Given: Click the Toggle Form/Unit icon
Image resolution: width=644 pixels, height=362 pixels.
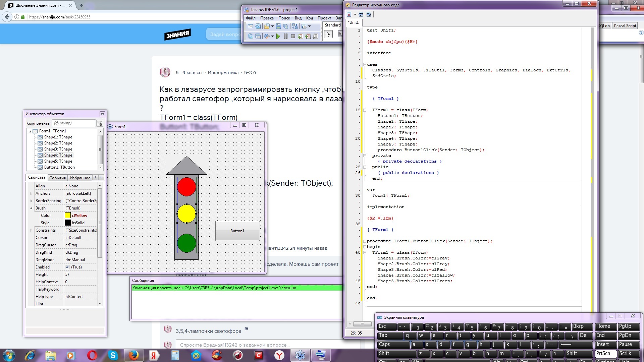Looking at the screenshot, I should click(x=295, y=26).
